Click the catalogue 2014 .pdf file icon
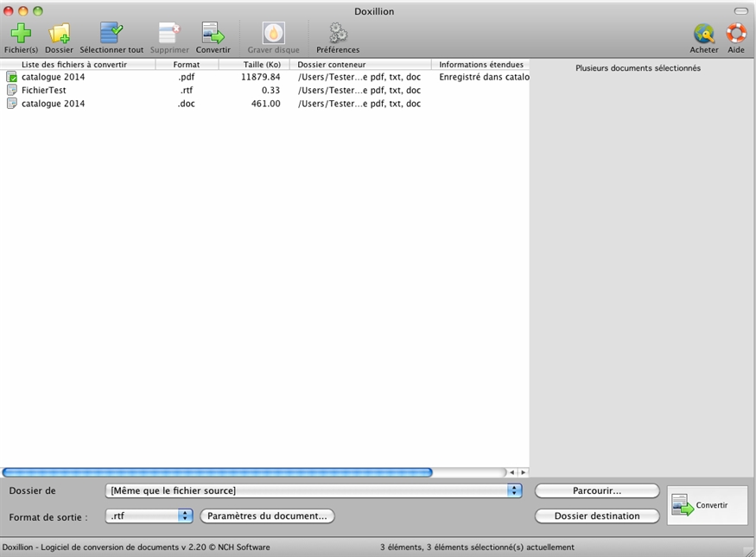The width and height of the screenshot is (756, 557). click(12, 77)
